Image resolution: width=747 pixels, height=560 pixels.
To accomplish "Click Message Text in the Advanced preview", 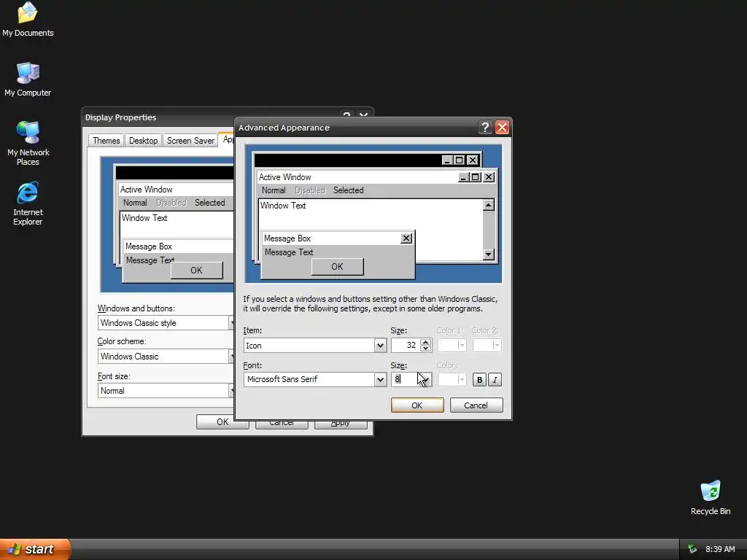I will [289, 252].
